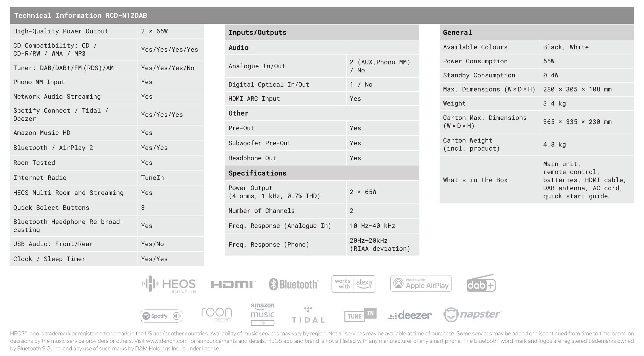Select the Black, White colours value
Viewport: 644px width, 356px height.
click(x=566, y=47)
